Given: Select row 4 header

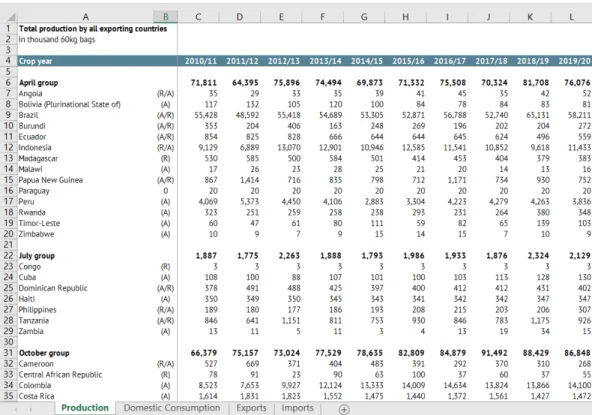Looking at the screenshot, I should [8, 61].
